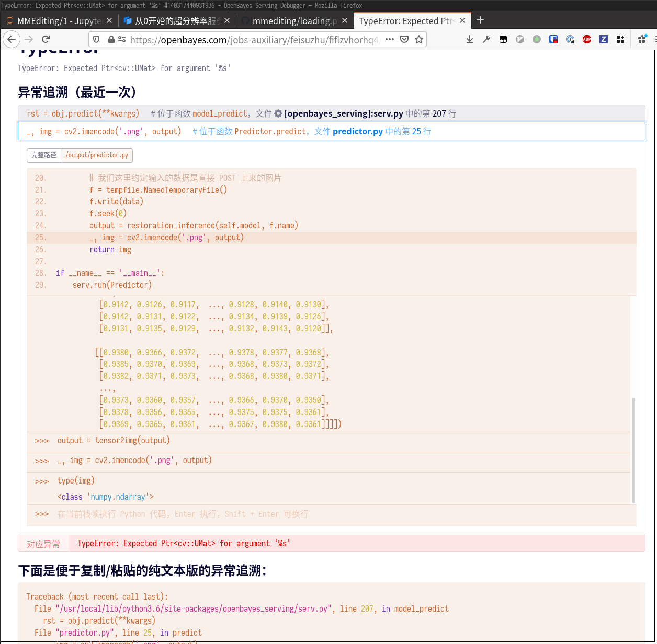Switch to the mmediting/loading.py tab

[x=293, y=21]
